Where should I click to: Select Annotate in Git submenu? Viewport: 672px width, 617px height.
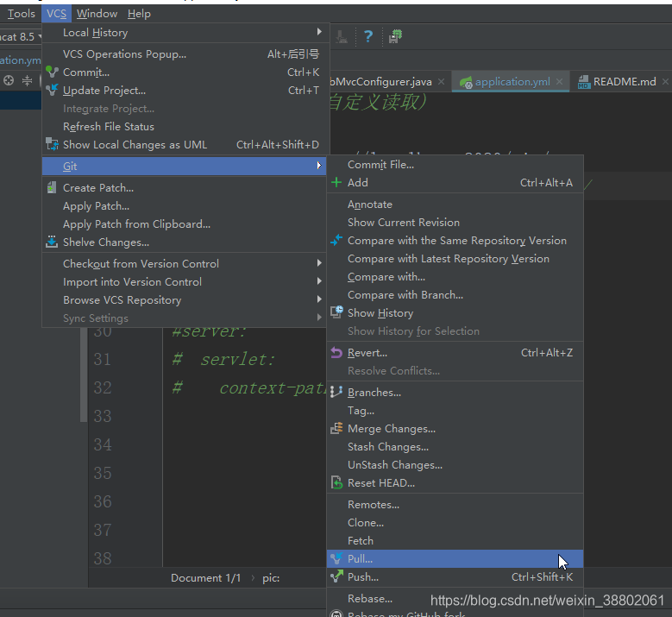coord(455,205)
